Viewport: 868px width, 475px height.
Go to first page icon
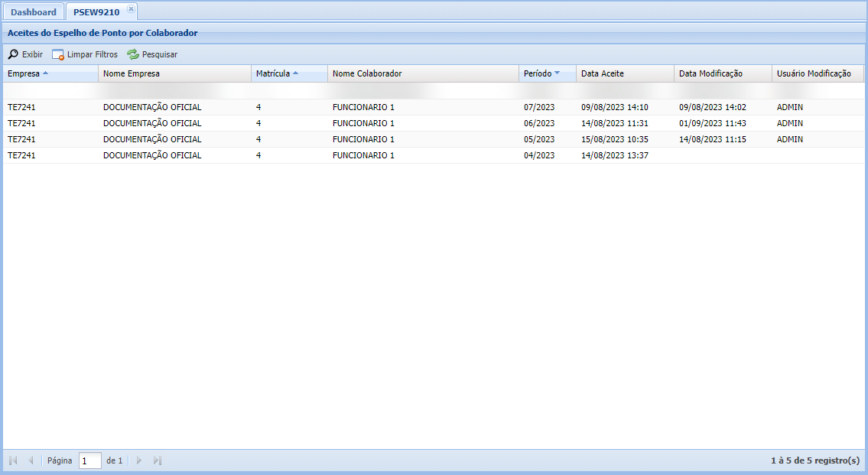pyautogui.click(x=13, y=460)
